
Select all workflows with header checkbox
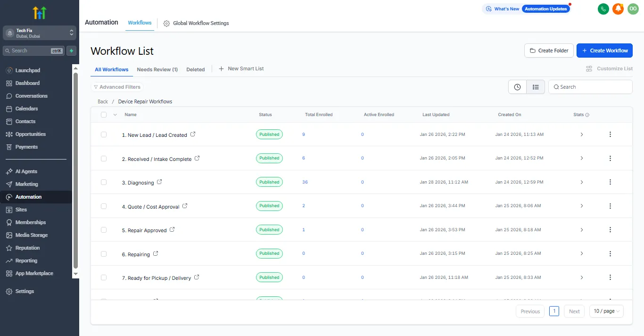click(x=104, y=115)
